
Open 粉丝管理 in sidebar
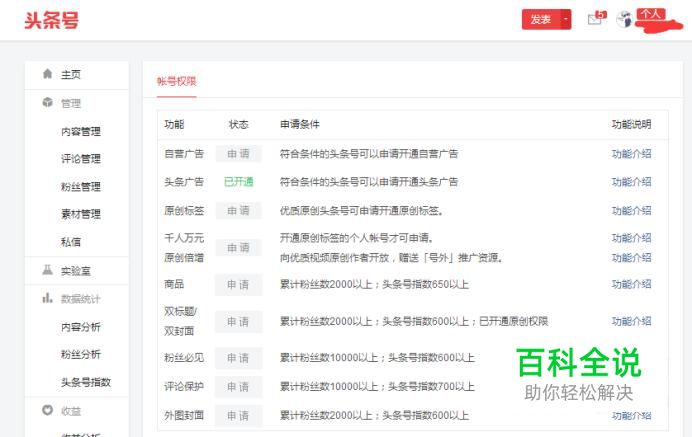(81, 186)
